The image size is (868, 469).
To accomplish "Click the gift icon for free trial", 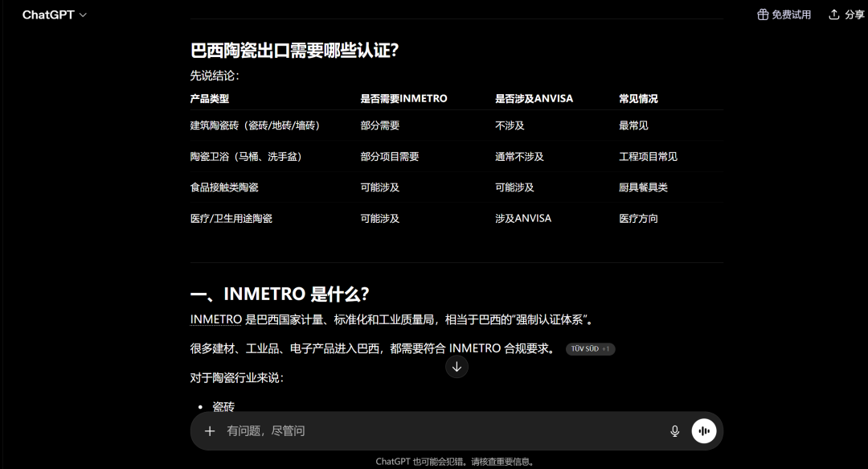I will point(763,14).
